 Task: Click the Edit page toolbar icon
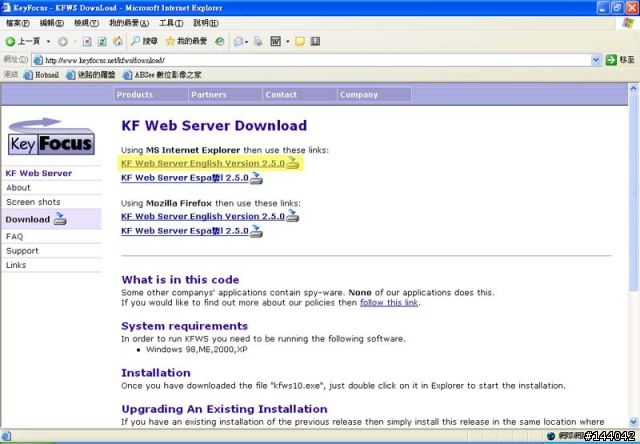[276, 41]
